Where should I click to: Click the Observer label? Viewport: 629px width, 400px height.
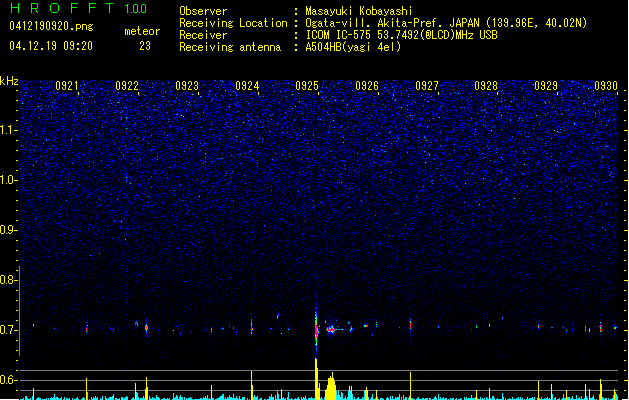[x=203, y=11]
